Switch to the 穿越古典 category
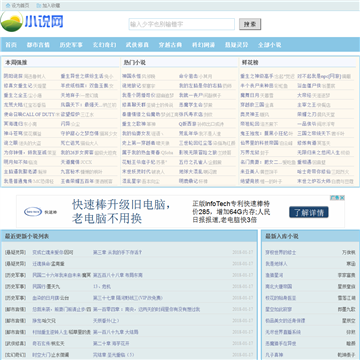Viewport: 360px width, 360px height. coord(170,45)
